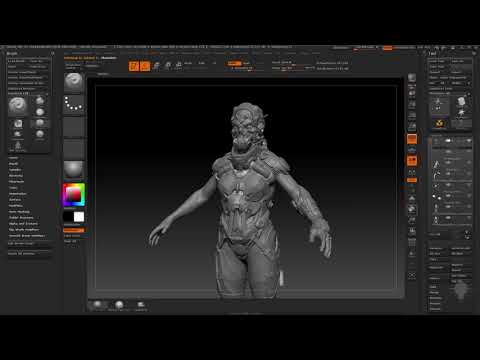This screenshot has width=480, height=360.
Task: Expand Smooth Brush Modifiers section
Action: (27, 236)
